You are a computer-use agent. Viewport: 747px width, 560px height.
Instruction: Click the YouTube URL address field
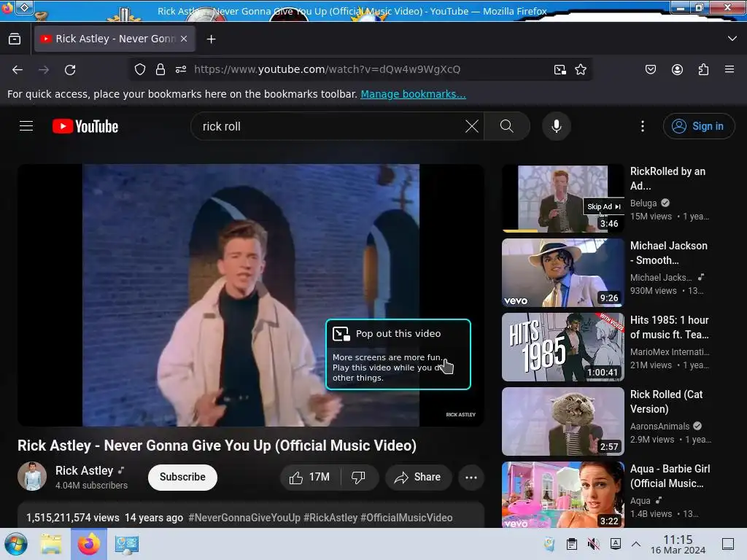pos(328,69)
